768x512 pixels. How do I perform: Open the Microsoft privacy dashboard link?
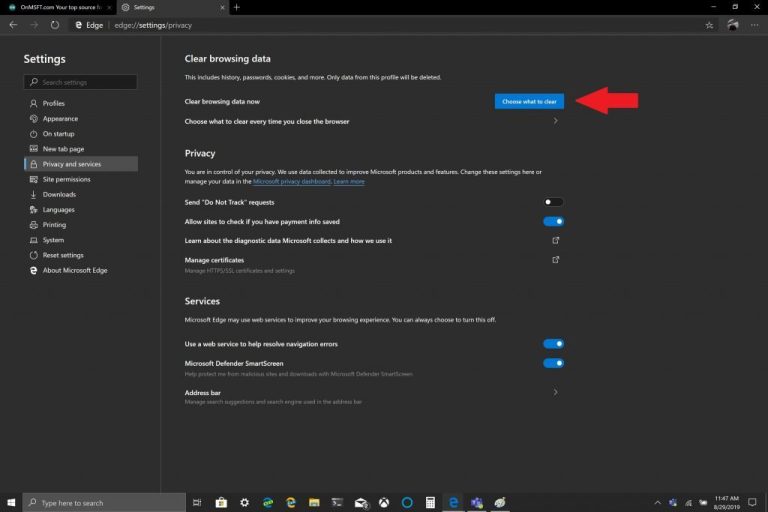(x=291, y=182)
